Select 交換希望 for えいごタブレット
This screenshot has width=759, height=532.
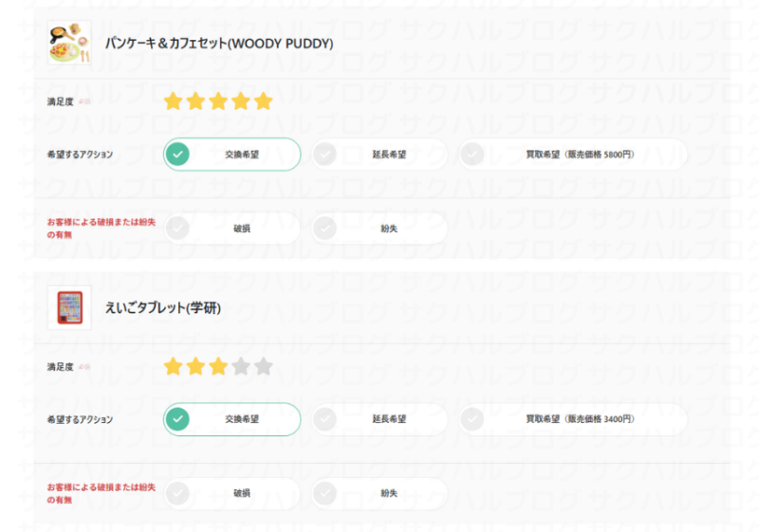231,419
